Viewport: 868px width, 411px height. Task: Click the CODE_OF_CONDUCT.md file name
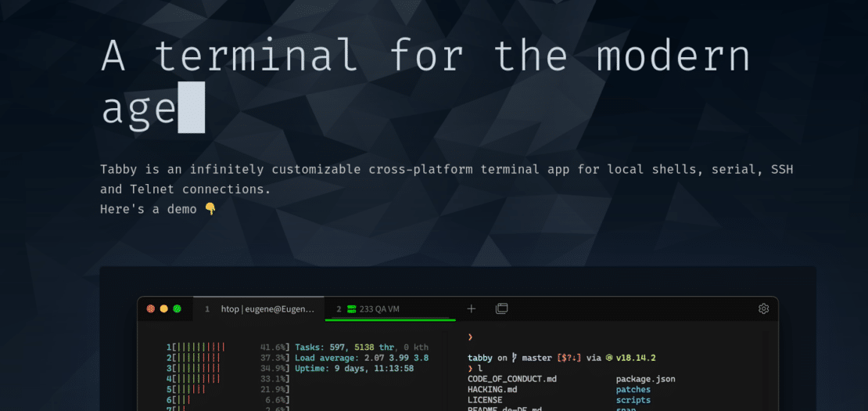click(511, 379)
